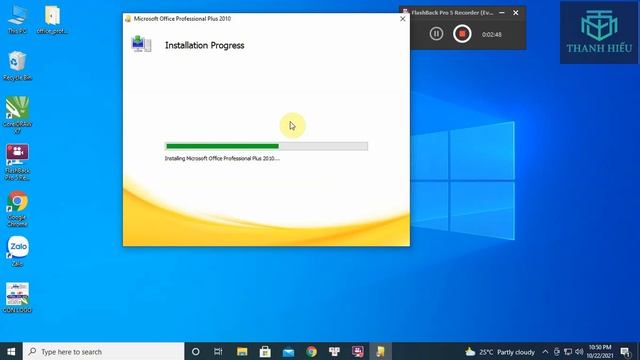Image resolution: width=640 pixels, height=360 pixels.
Task: Switch to FlashBack recorder taskbar icon
Action: [x=358, y=351]
